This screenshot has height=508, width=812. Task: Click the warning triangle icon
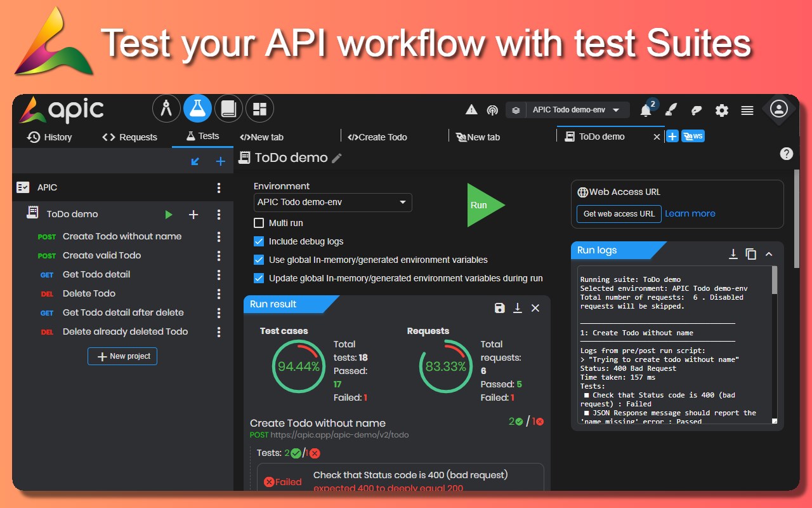click(x=471, y=110)
